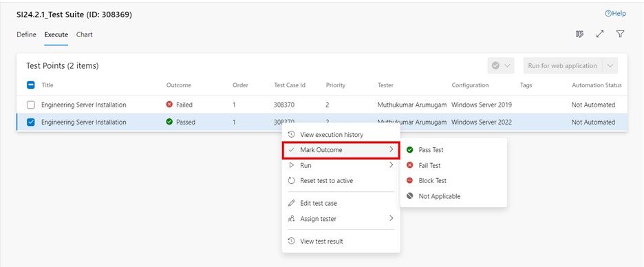The height and width of the screenshot is (267, 644).
Task: Toggle the select-all checkbox beside Title
Action: point(31,85)
